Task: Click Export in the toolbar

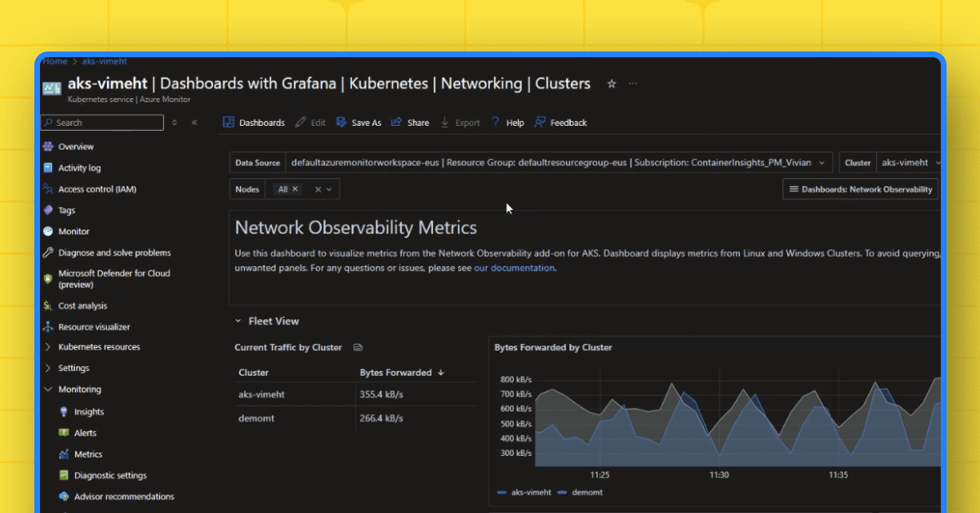Action: point(460,123)
